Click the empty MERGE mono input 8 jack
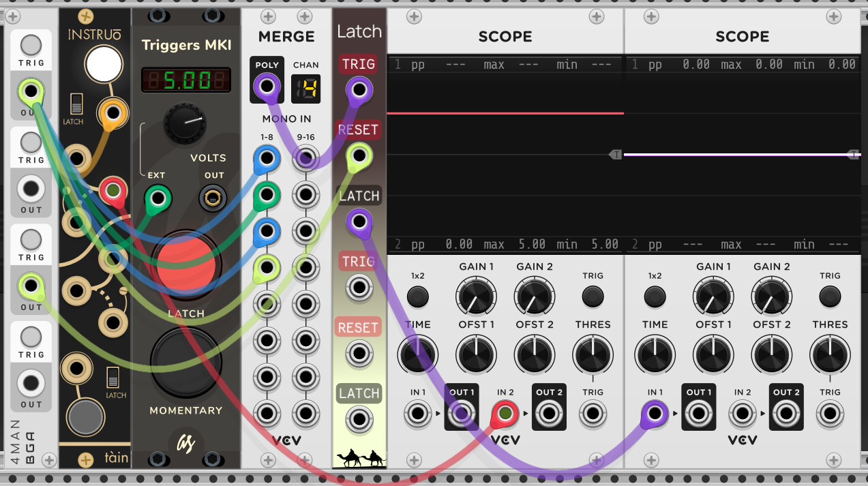This screenshot has width=868, height=486. (267, 413)
